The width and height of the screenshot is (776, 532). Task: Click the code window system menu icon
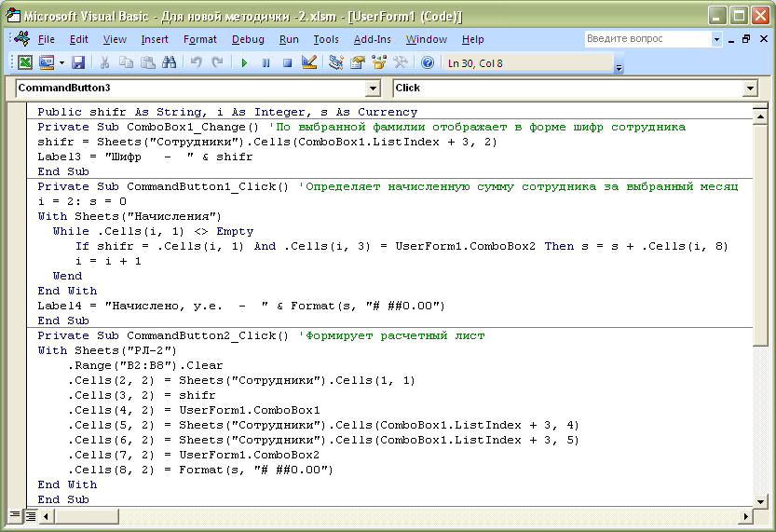pos(21,38)
